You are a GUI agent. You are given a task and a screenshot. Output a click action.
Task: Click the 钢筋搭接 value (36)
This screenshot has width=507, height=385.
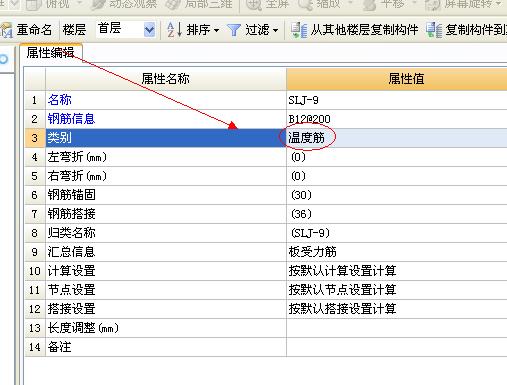click(x=301, y=214)
